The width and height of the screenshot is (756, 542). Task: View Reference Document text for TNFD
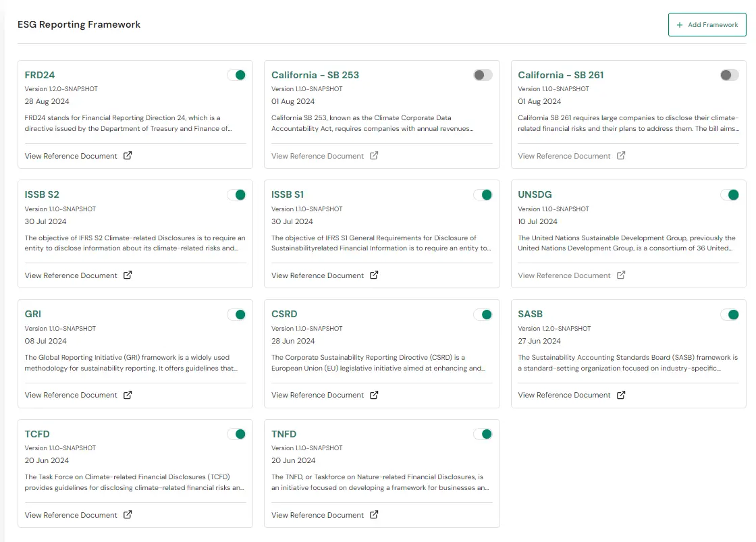pos(317,515)
